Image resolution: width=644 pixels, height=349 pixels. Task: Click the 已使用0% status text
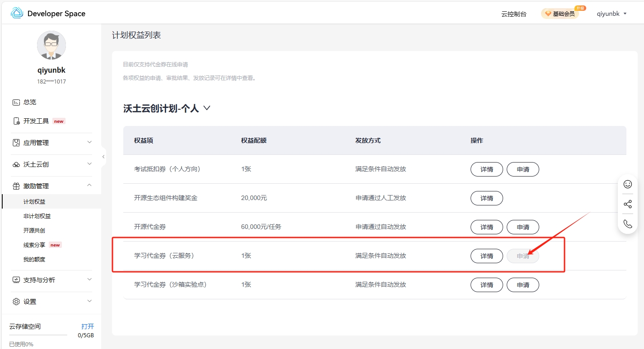21,344
